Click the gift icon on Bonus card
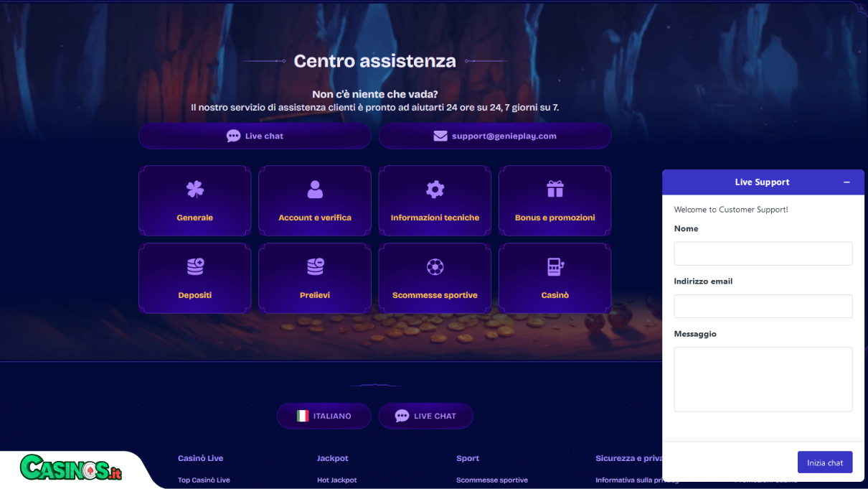Viewport: 868px width, 489px height. (555, 189)
